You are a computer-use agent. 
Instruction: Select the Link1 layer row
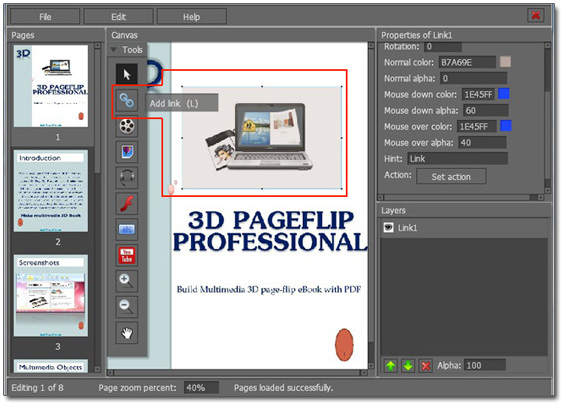click(464, 228)
